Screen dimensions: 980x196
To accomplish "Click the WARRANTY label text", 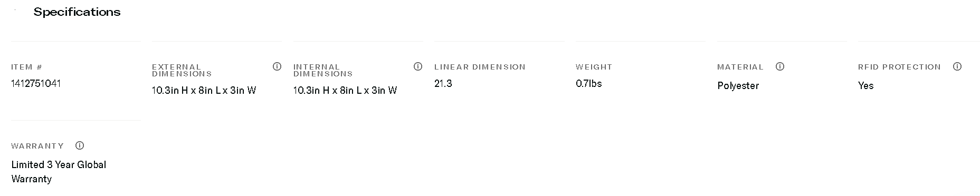I will [x=37, y=146].
